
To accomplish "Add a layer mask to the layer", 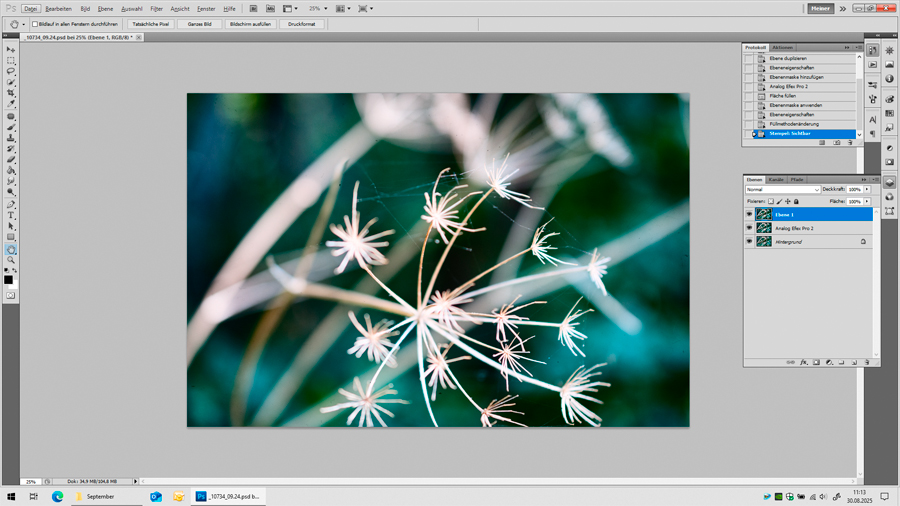I will click(816, 363).
